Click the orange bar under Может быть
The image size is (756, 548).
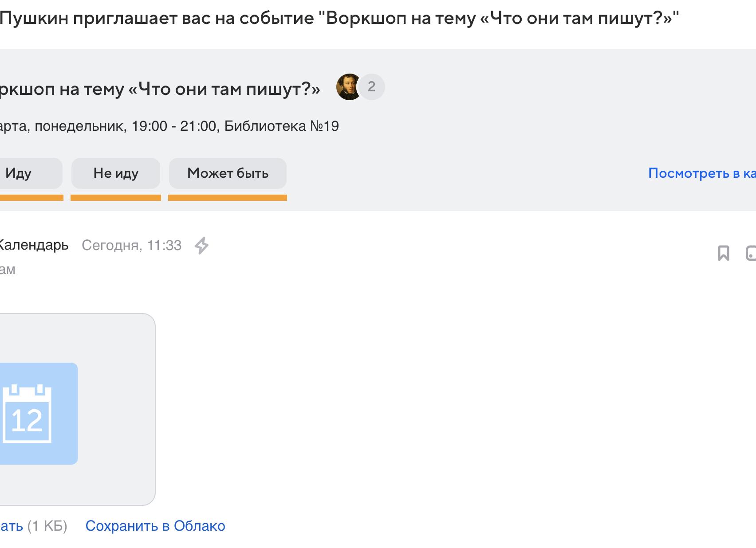click(228, 196)
